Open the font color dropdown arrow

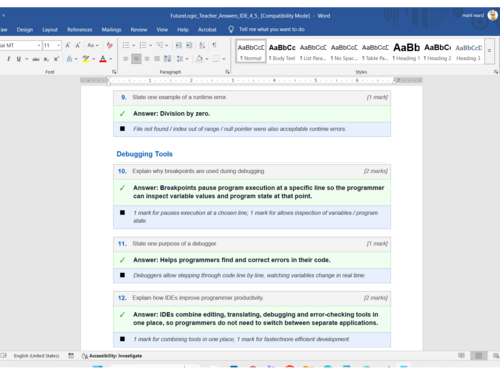coord(111,59)
